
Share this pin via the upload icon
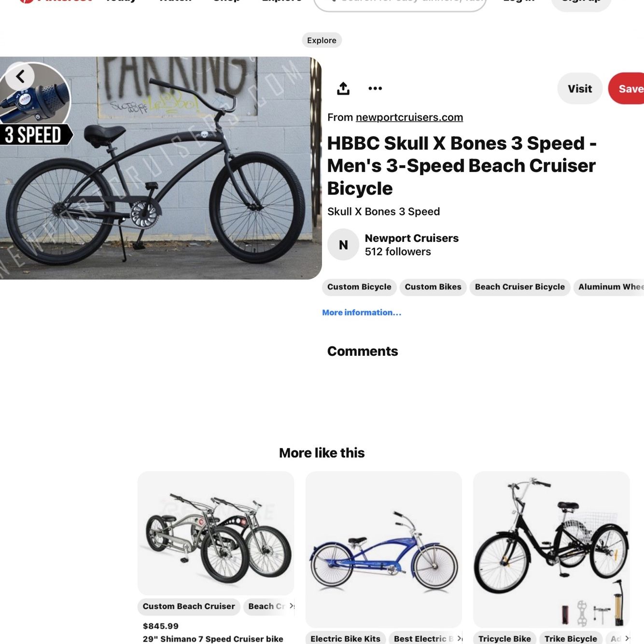pyautogui.click(x=343, y=88)
